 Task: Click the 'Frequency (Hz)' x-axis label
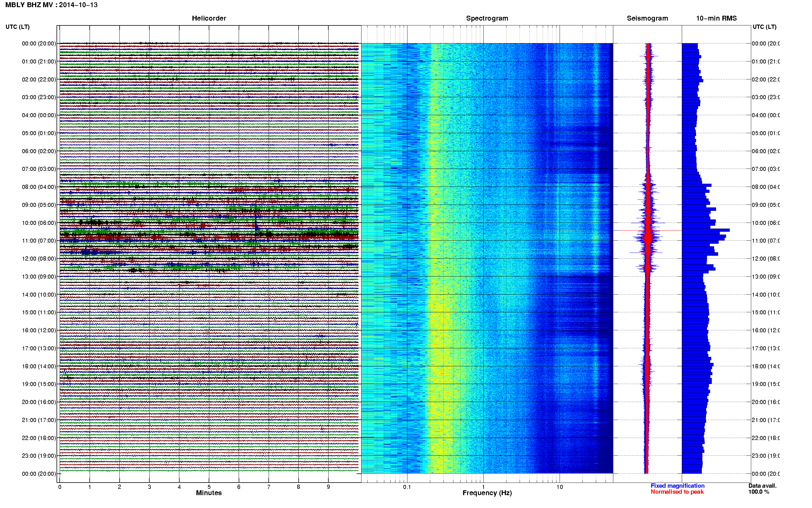(x=487, y=493)
